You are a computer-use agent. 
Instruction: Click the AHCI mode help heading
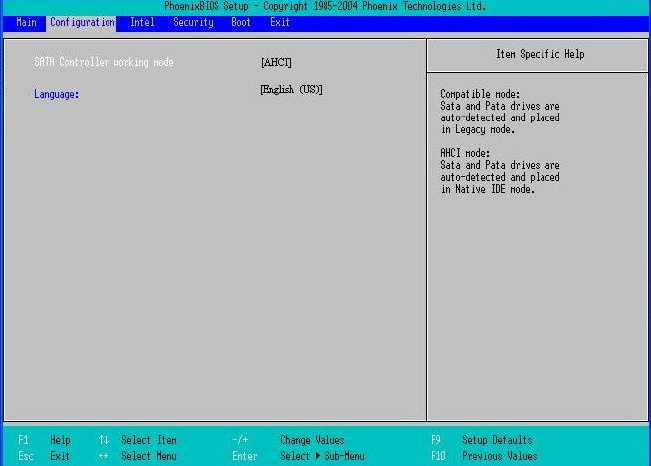point(465,153)
